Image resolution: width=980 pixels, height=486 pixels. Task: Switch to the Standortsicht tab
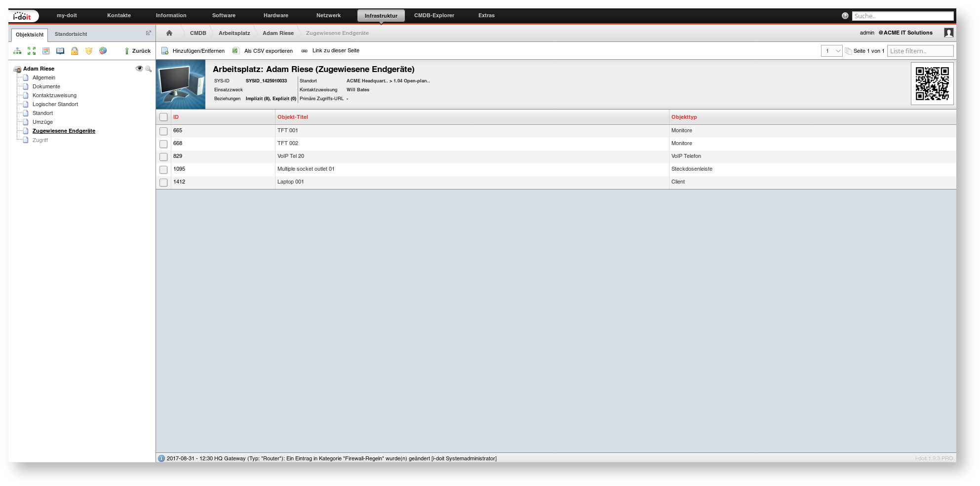[x=71, y=35]
